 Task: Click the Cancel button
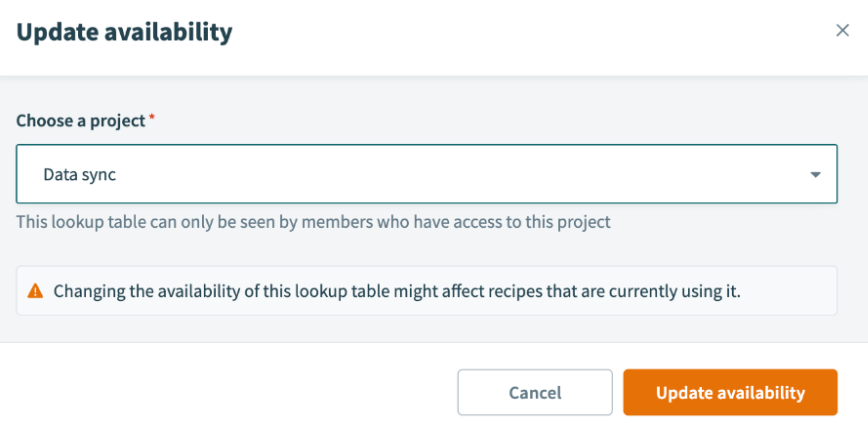click(535, 393)
